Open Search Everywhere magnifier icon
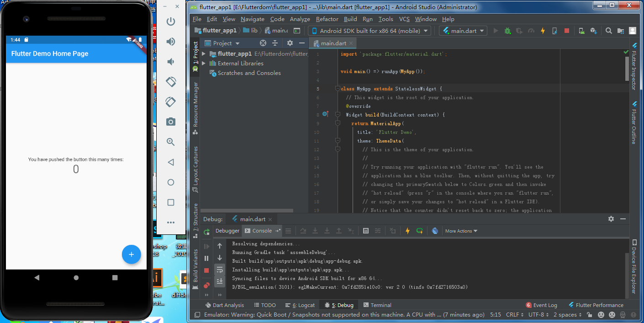644x323 pixels. (608, 31)
